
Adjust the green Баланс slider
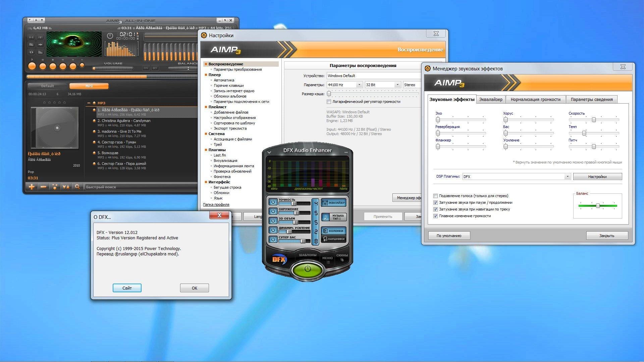pos(598,205)
